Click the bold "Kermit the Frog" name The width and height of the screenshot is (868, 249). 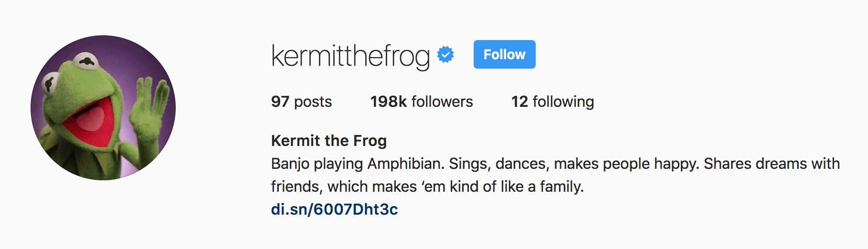[328, 141]
